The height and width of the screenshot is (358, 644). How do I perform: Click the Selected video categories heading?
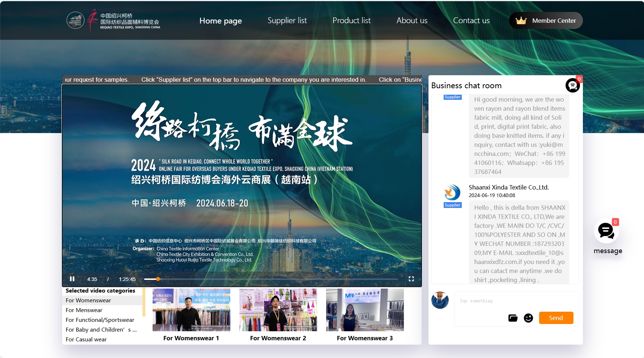point(100,290)
